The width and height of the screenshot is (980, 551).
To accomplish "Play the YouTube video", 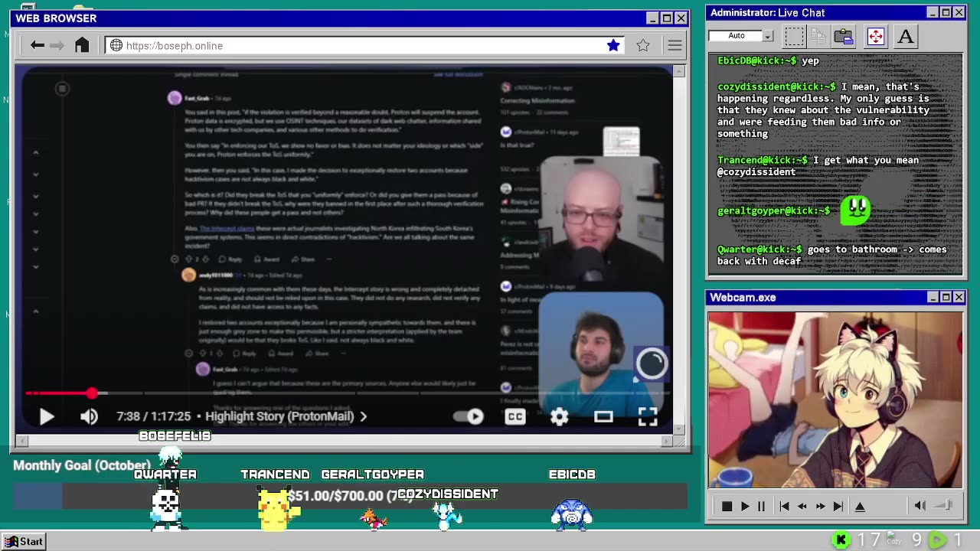I will pyautogui.click(x=47, y=416).
